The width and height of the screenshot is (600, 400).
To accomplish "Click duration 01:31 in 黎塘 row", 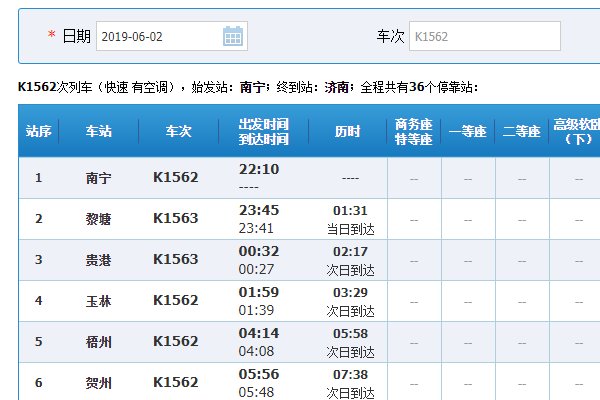I will pos(350,211).
